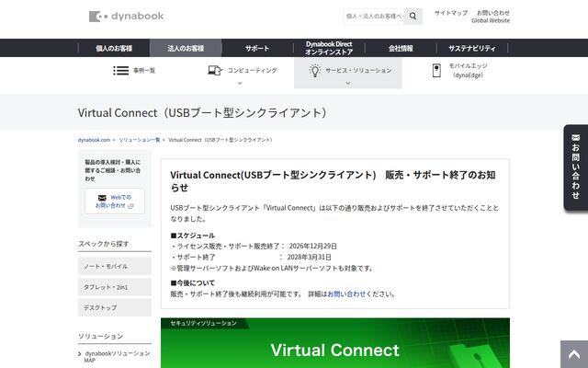588x368 pixels.
Task: Expand the サービス・ソリューション dropdown chevron
Action: tap(347, 83)
